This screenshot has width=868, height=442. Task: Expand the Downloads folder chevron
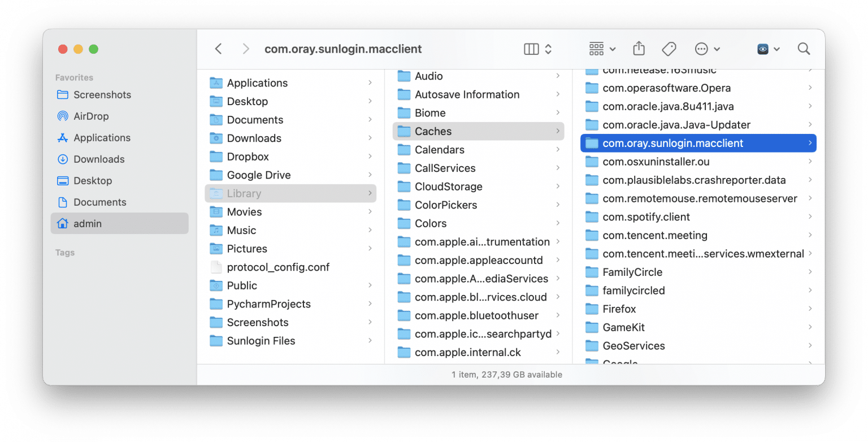pos(371,138)
